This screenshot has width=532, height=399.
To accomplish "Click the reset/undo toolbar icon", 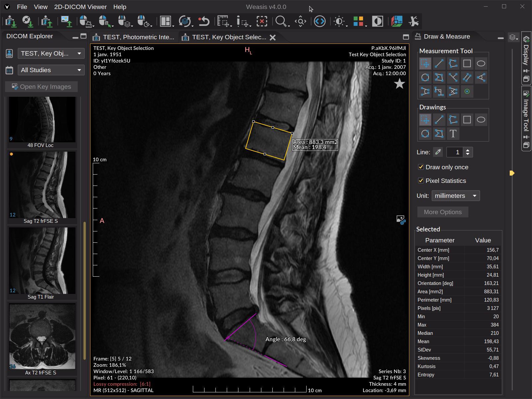I will coord(204,21).
